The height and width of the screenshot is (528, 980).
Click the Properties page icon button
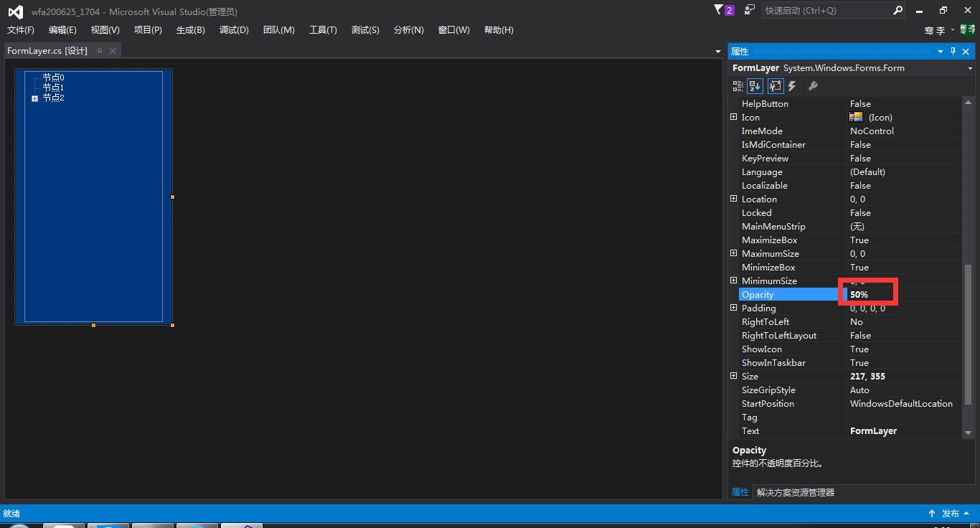pos(775,86)
